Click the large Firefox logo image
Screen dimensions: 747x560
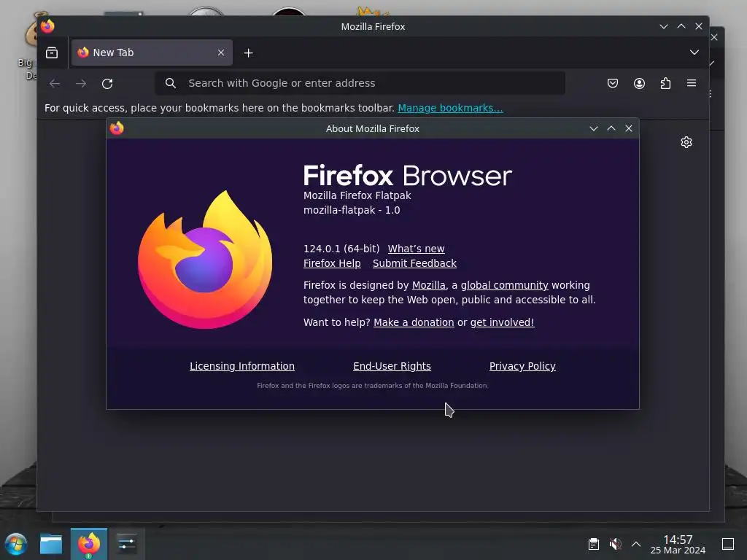(x=205, y=260)
